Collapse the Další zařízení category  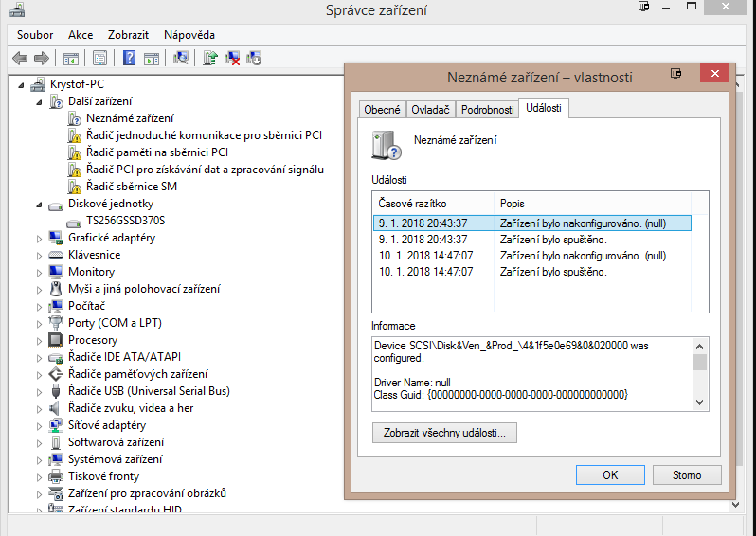click(x=39, y=101)
